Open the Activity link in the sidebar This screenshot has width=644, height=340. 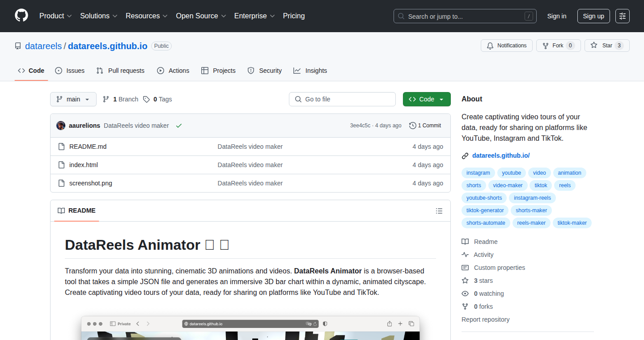[478, 255]
